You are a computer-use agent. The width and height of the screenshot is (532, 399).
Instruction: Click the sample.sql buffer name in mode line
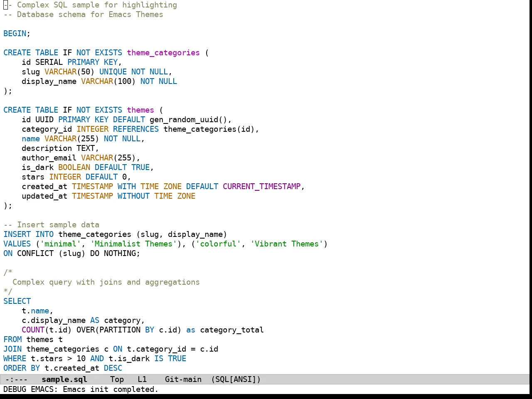click(64, 379)
